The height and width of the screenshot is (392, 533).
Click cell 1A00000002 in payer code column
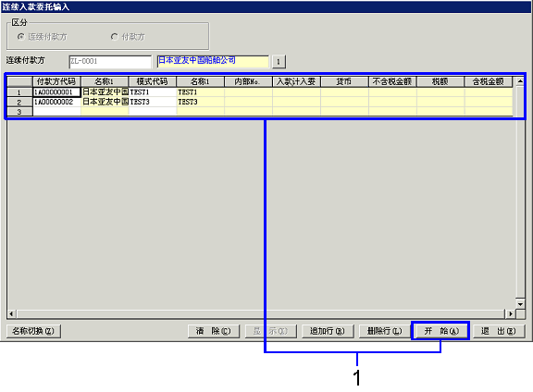(56, 102)
